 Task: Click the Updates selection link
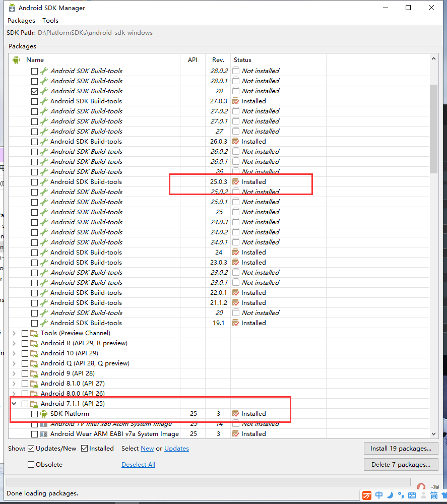pyautogui.click(x=176, y=449)
